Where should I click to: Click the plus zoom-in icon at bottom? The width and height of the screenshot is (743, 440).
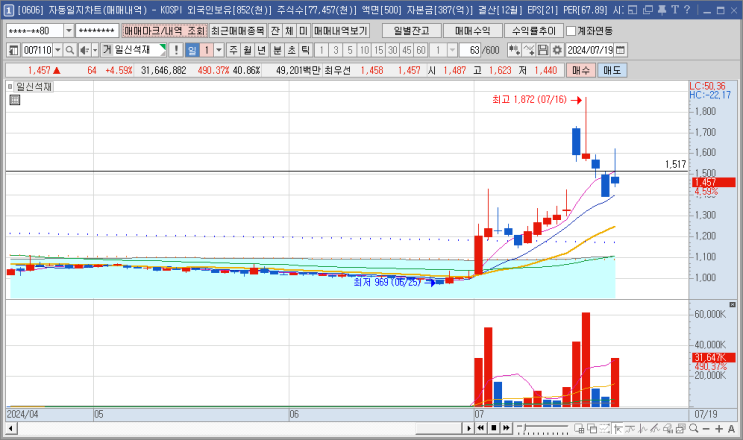(x=719, y=429)
